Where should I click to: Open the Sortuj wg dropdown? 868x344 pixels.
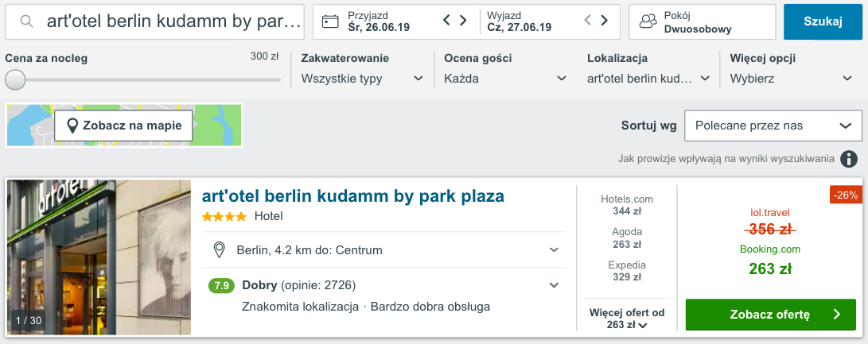coord(773,126)
